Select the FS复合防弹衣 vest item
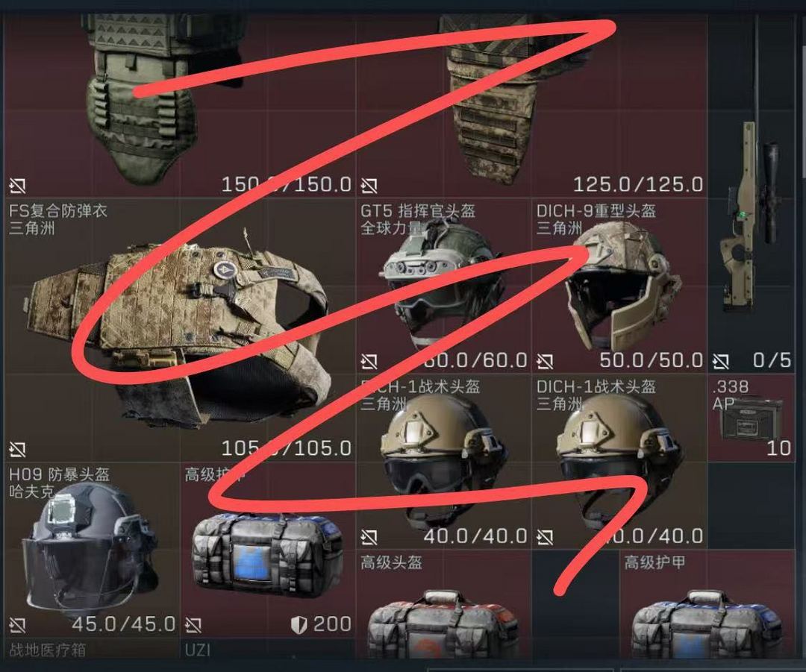 point(180,330)
